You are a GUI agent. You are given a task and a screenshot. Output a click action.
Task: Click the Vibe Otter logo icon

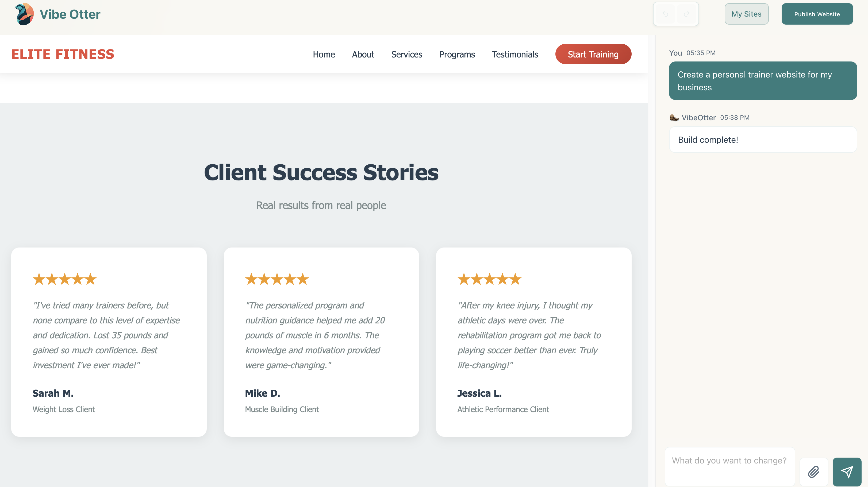24,14
